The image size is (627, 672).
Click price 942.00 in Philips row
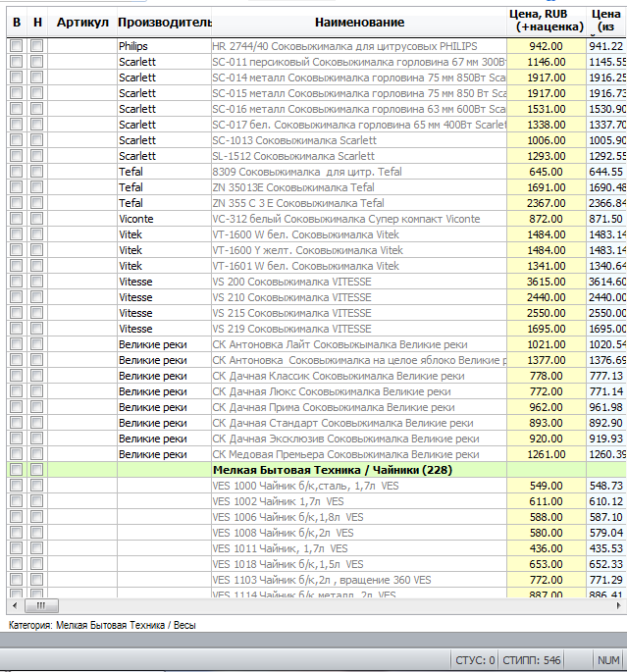pos(546,46)
